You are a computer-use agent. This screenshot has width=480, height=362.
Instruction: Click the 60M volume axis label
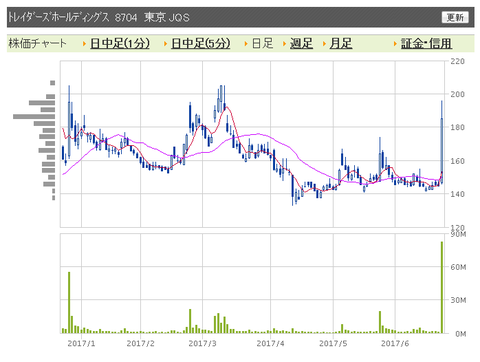point(458,267)
